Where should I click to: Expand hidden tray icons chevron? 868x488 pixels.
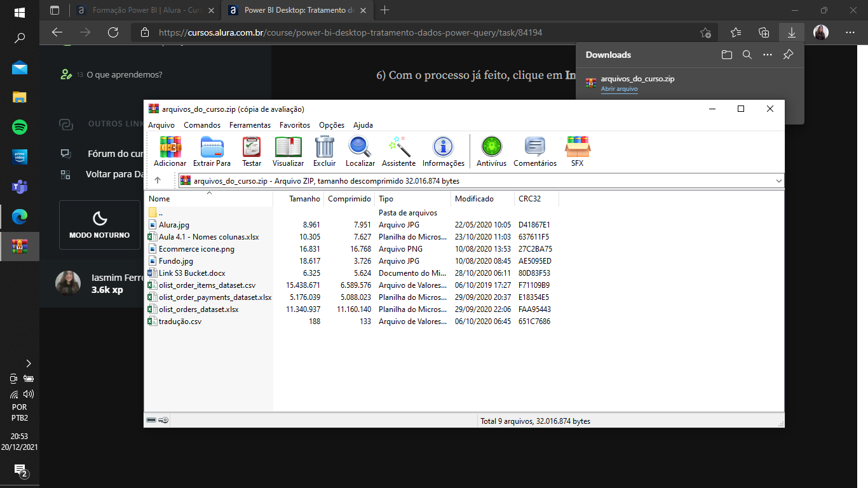pos(28,363)
